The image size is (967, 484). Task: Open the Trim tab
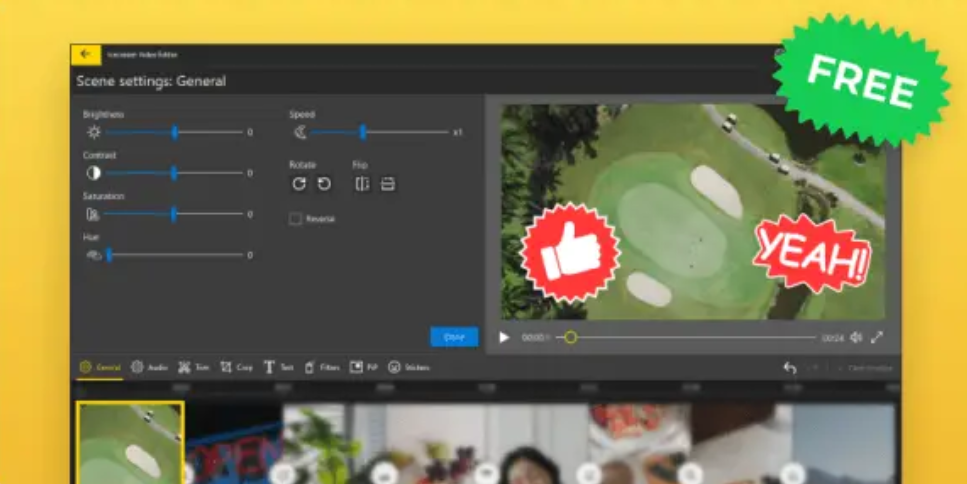pyautogui.click(x=194, y=367)
